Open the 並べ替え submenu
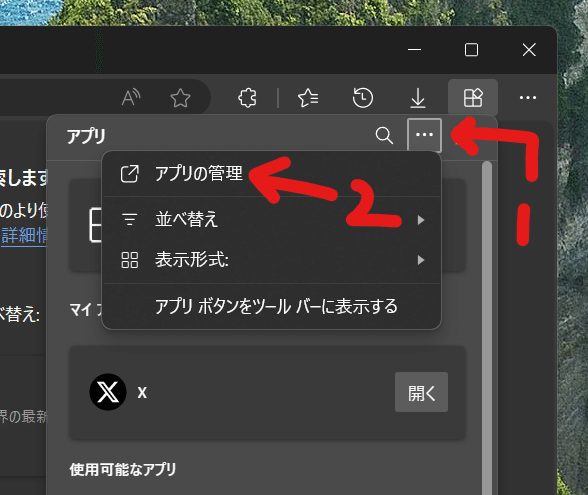Image resolution: width=588 pixels, height=495 pixels. click(271, 219)
